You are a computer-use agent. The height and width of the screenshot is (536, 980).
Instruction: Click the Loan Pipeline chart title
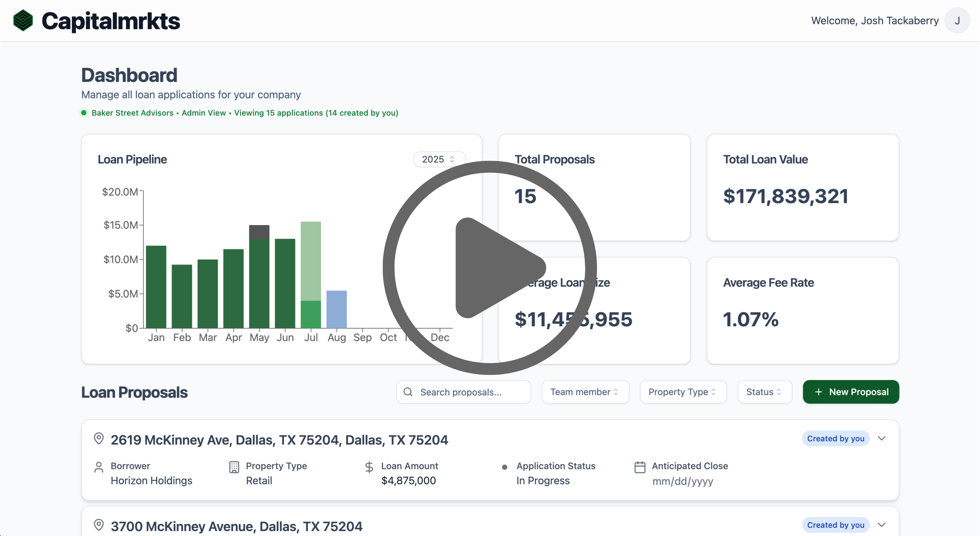pos(132,160)
